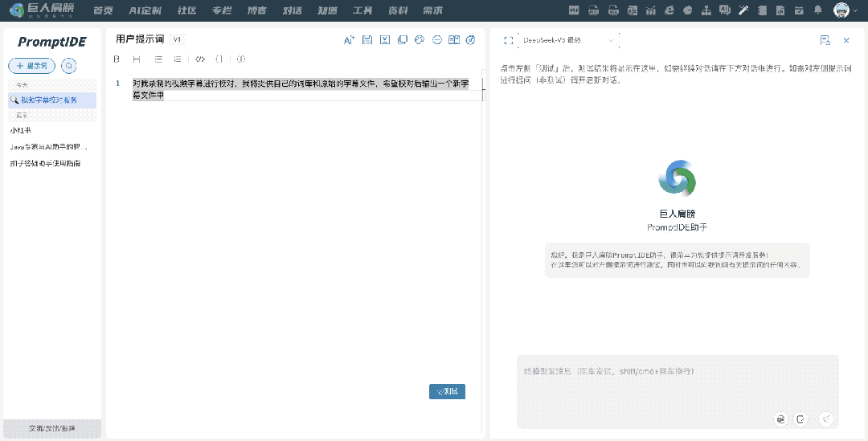The image size is (868, 441).
Task: Click the rightmost circular icon in editor header
Action: click(471, 40)
